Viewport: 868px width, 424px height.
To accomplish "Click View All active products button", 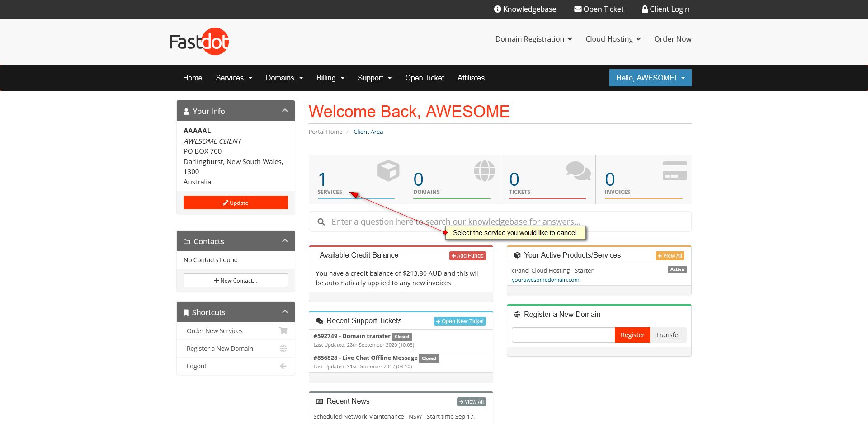I will [670, 256].
